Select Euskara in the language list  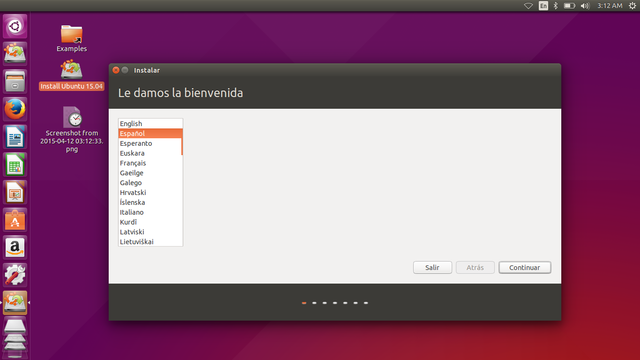150,153
